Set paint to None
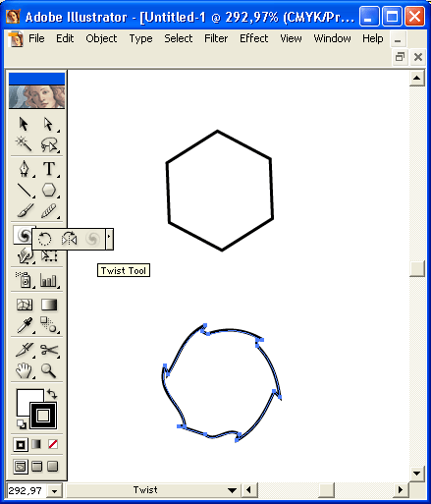The height and width of the screenshot is (504, 431). (53, 444)
